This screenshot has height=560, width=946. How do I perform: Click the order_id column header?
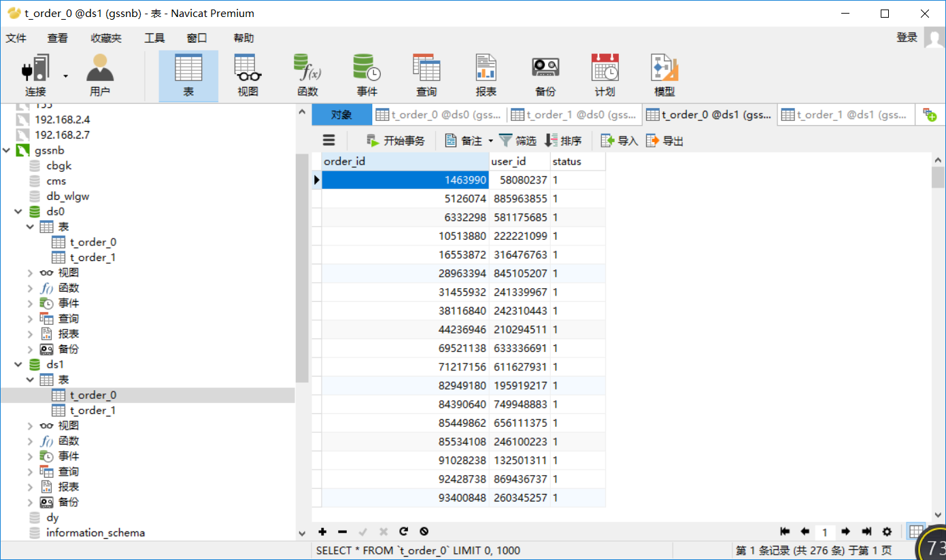pos(405,162)
